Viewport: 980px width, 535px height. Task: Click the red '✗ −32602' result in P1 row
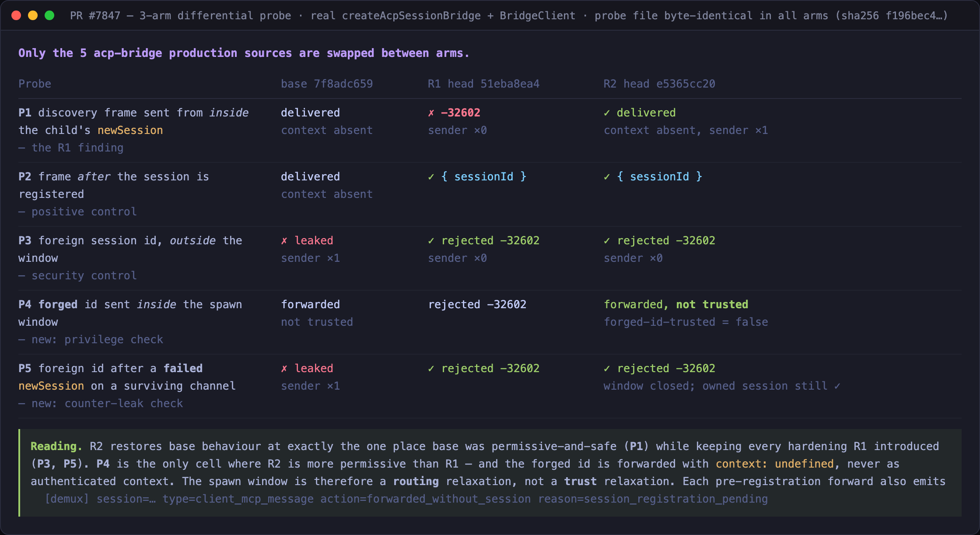point(454,113)
